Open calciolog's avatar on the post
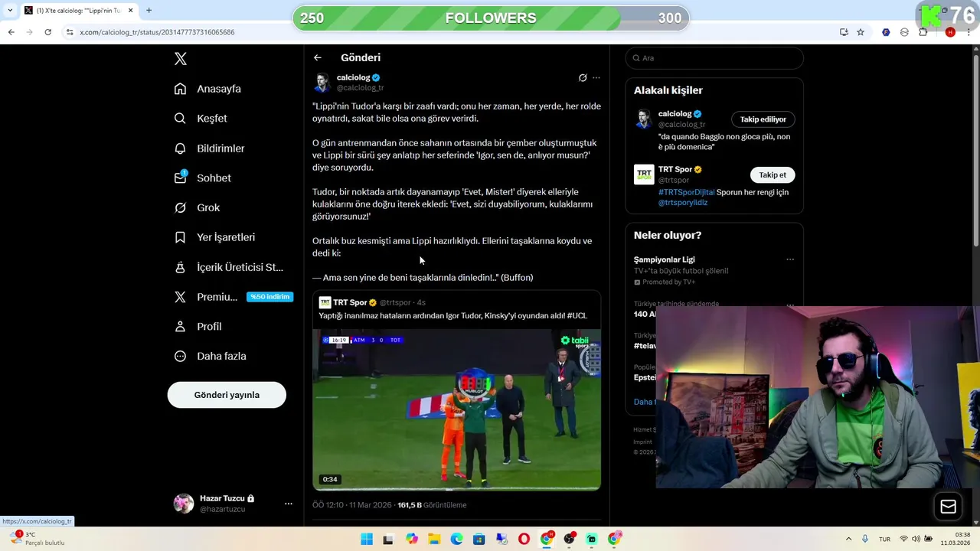Viewport: 980px width, 551px height. [x=322, y=83]
